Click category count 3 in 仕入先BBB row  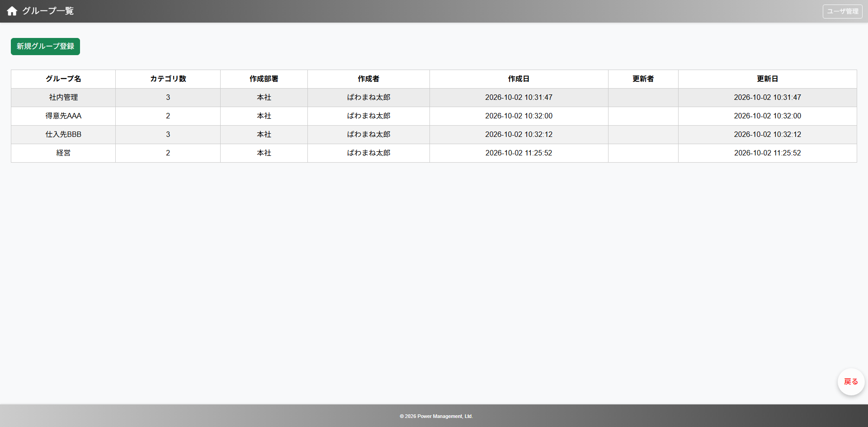pos(168,135)
